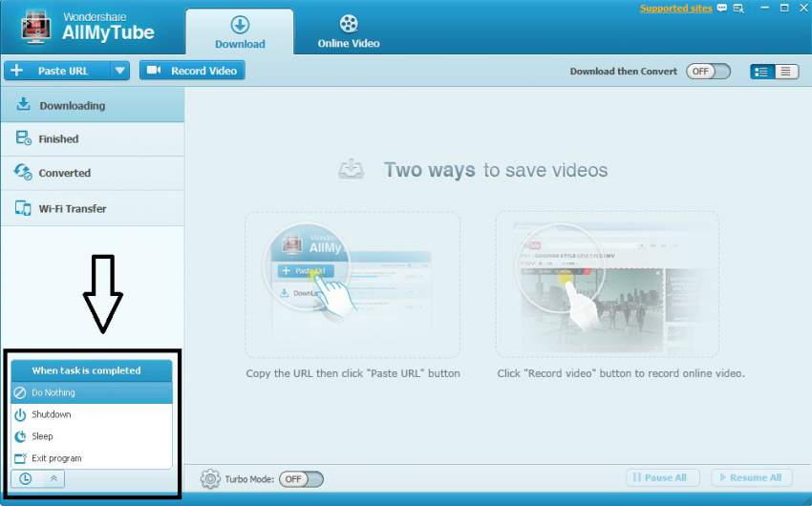
Task: Open the Downloading section in sidebar
Action: [92, 105]
